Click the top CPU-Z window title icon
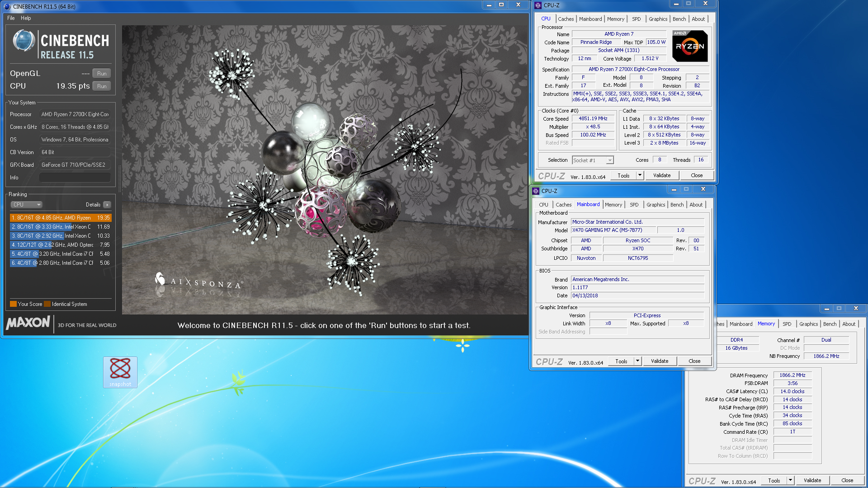868x488 pixels. click(x=538, y=5)
